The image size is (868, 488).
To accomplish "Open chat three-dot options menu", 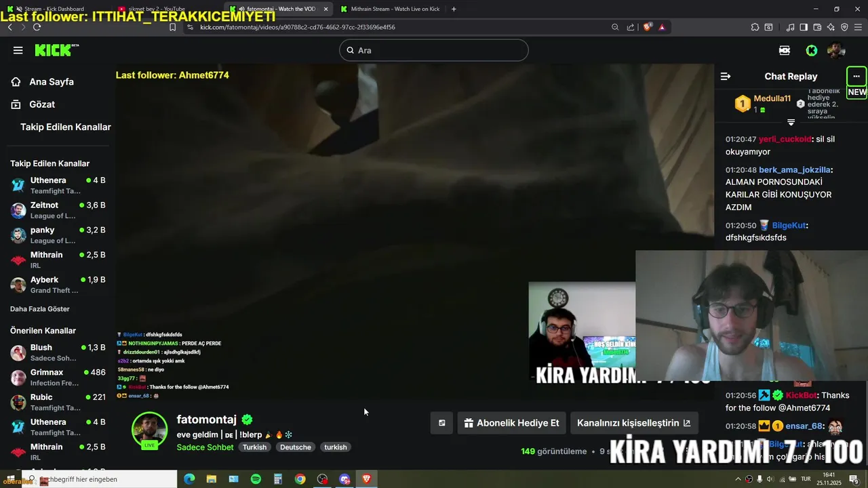I will pos(856,76).
